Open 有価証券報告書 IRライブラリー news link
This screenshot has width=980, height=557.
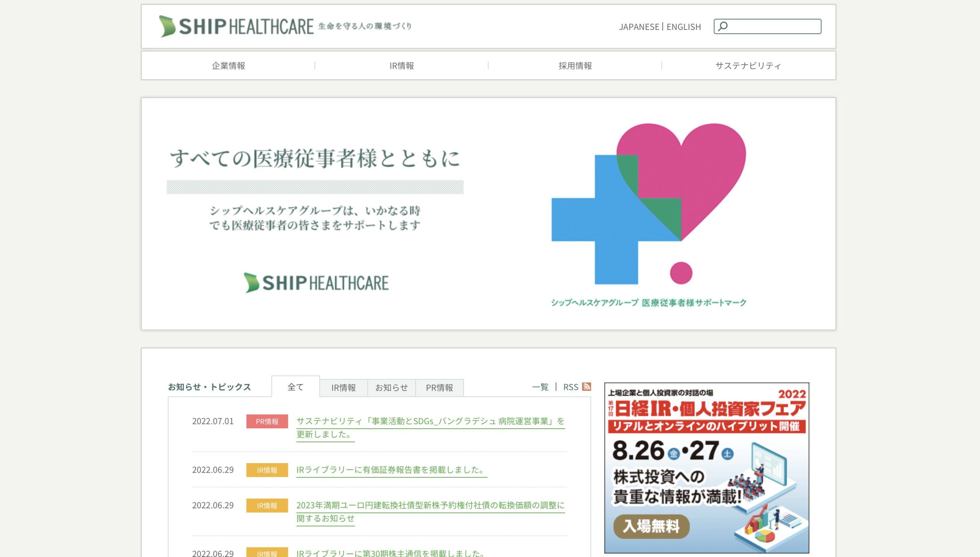pyautogui.click(x=392, y=470)
